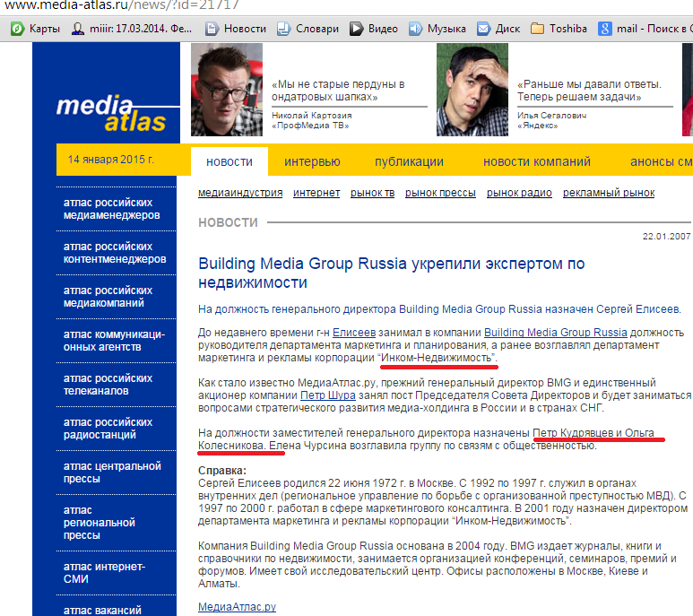Image resolution: width=693 pixels, height=616 pixels.
Task: Click the browser address bar URL
Action: (122, 5)
